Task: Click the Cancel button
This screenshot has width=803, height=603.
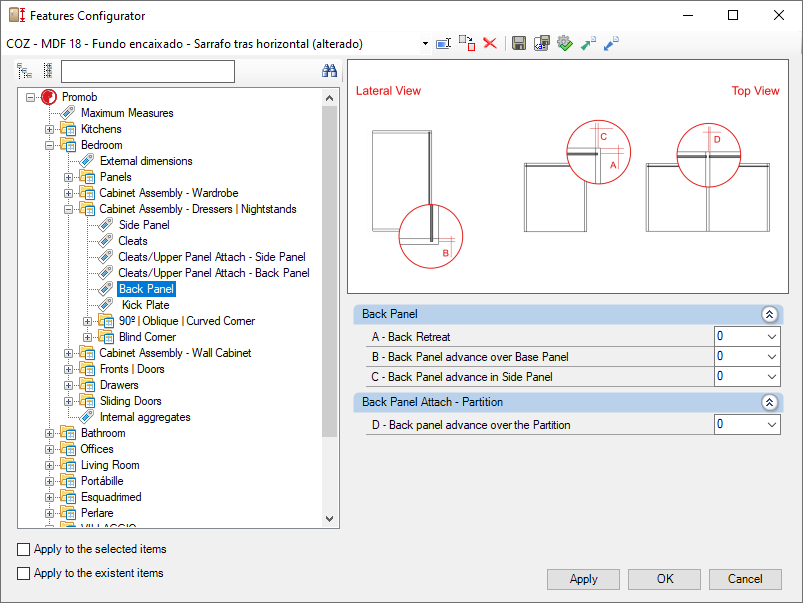Action: (x=745, y=579)
